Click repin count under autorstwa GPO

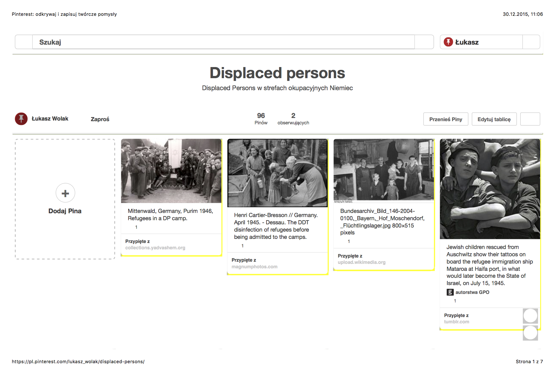coord(455,301)
